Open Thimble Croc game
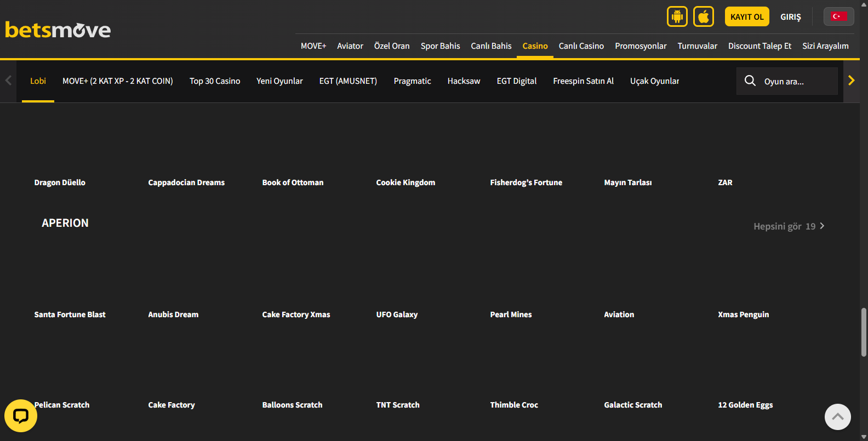The width and height of the screenshot is (868, 441). [514, 405]
